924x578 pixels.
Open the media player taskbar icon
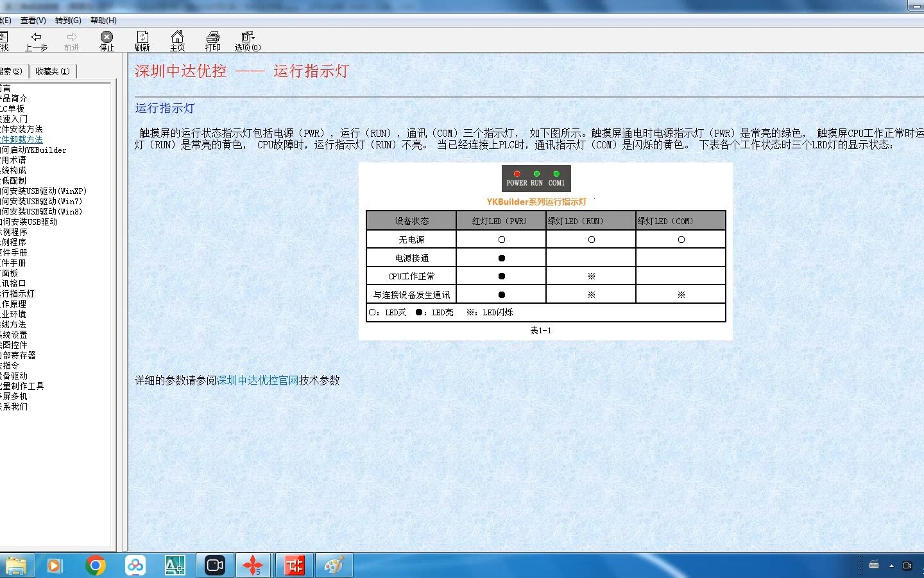(54, 565)
